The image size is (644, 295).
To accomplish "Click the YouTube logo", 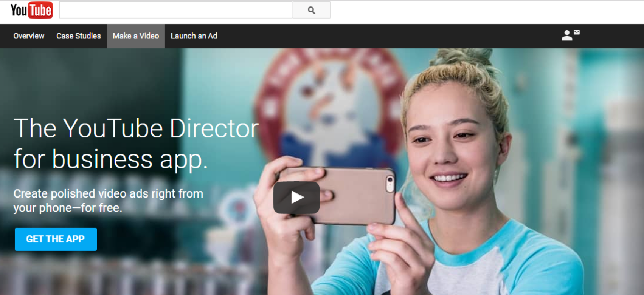I will [31, 10].
